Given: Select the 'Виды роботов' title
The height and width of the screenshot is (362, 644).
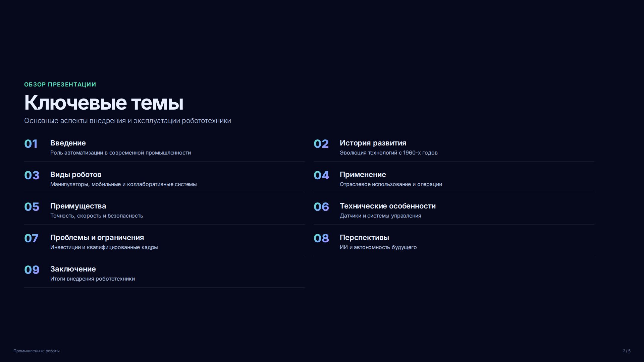Looking at the screenshot, I should coord(76,175).
